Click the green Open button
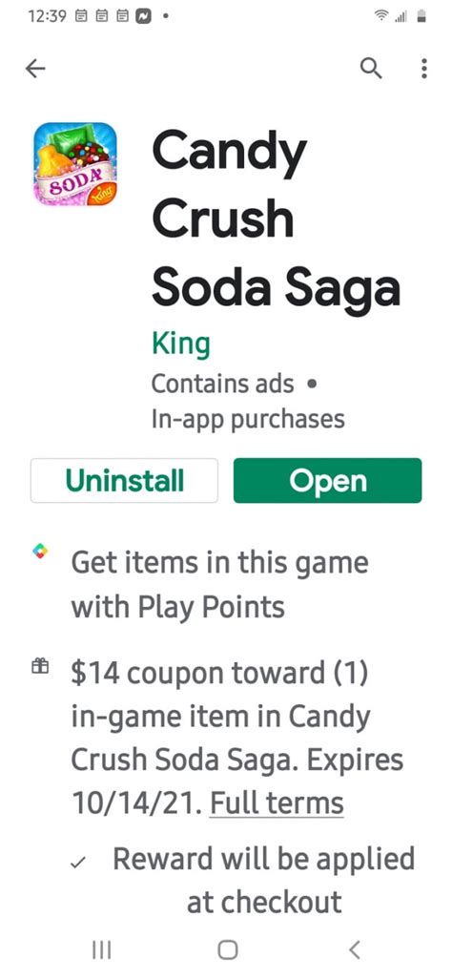Viewport: 452px width, 980px height. coord(328,481)
